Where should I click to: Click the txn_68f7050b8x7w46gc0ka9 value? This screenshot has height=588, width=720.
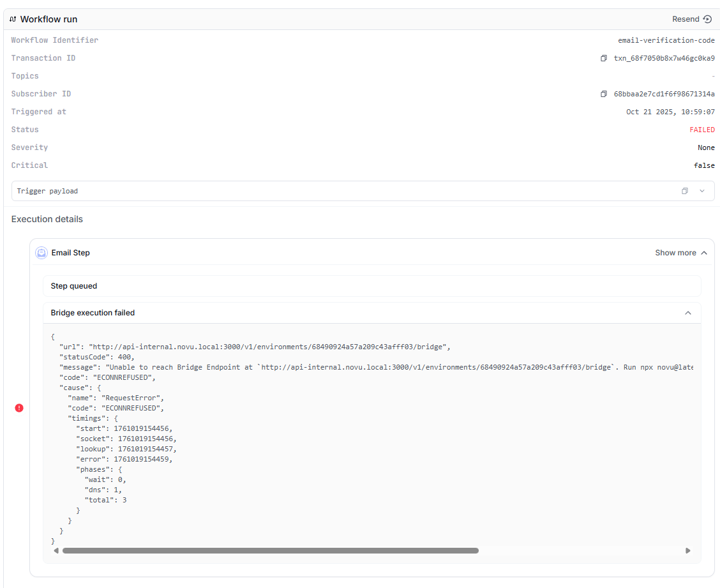(664, 58)
